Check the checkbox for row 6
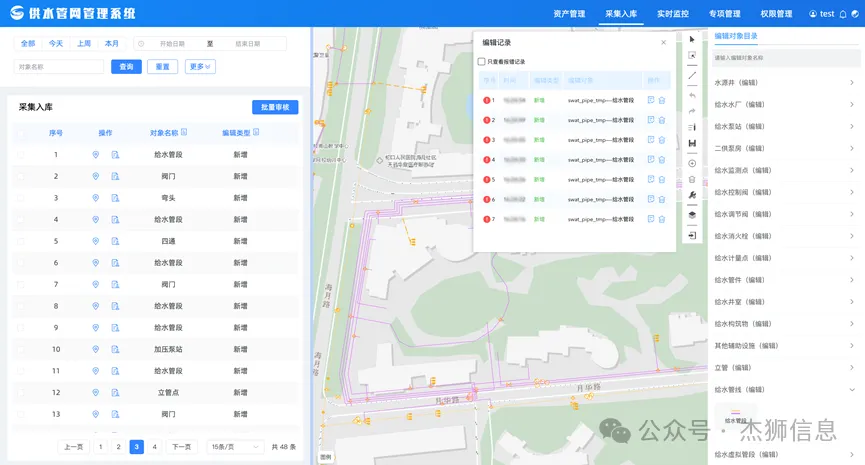 click(21, 263)
